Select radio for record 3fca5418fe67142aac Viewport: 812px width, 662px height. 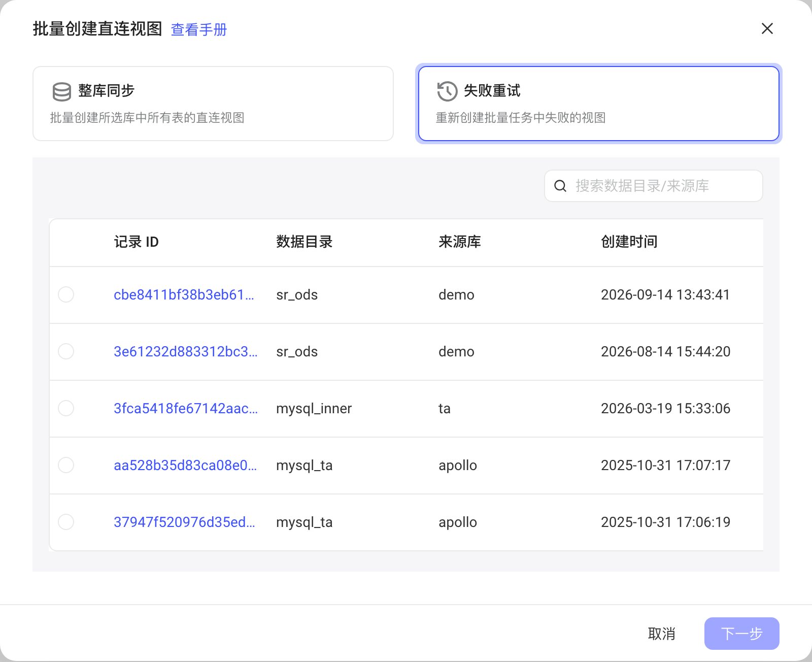coord(66,408)
